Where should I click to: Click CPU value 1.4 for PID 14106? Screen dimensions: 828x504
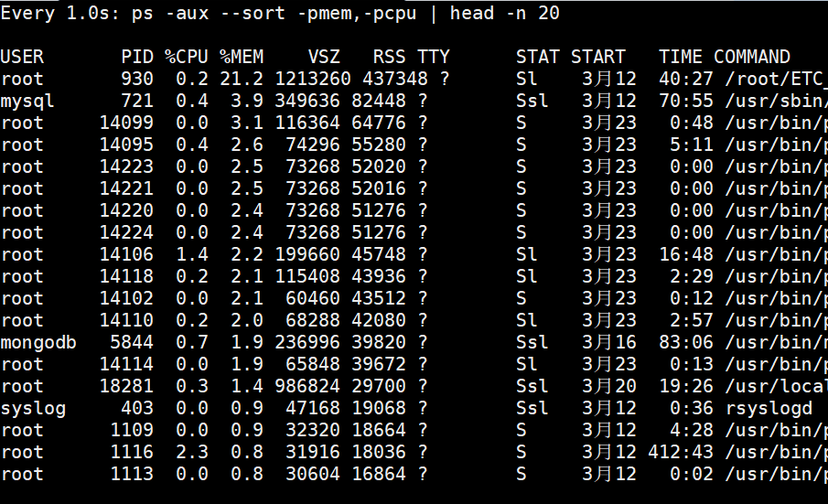[192, 254]
